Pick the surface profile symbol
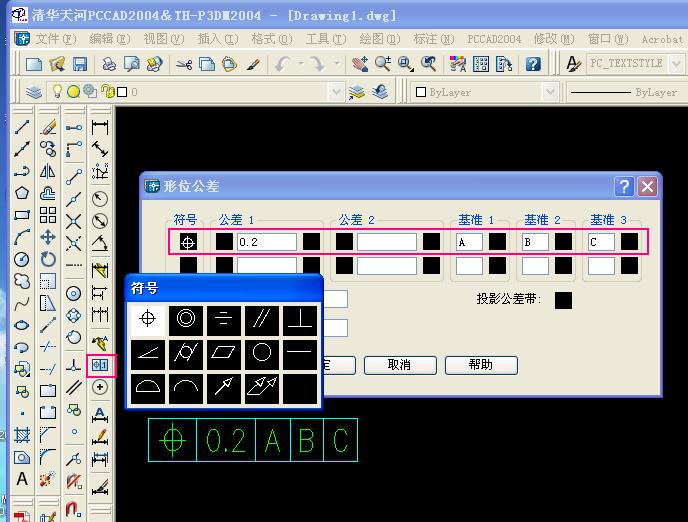The width and height of the screenshot is (688, 522). click(148, 388)
